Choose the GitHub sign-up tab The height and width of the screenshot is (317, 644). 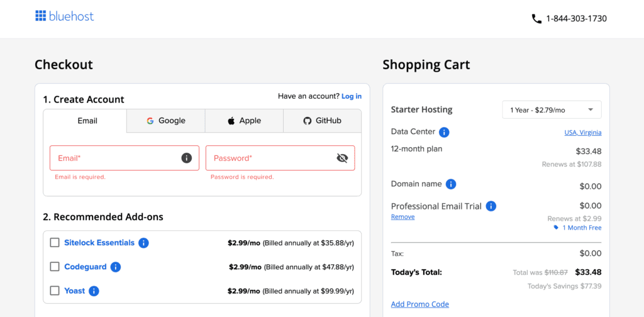(x=322, y=121)
